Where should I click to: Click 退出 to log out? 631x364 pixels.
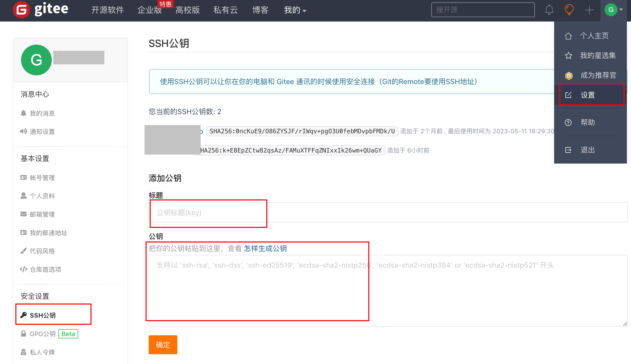(587, 150)
